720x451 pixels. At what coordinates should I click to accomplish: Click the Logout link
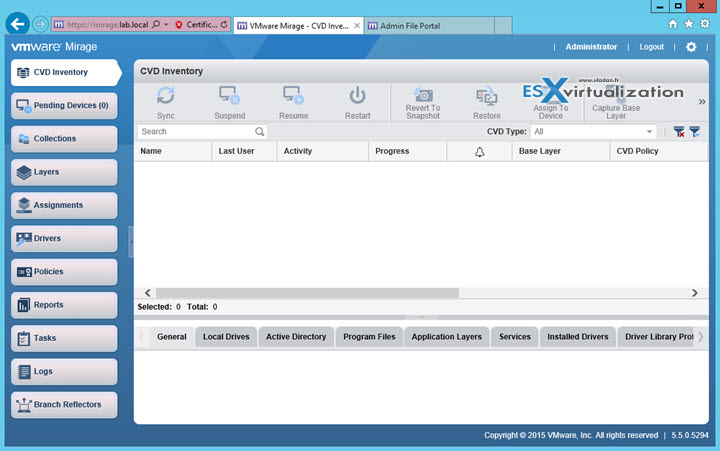652,47
